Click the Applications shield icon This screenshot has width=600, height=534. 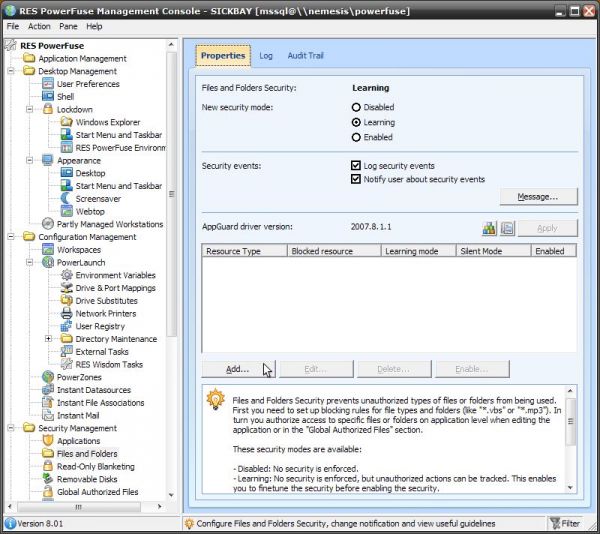[x=48, y=441]
